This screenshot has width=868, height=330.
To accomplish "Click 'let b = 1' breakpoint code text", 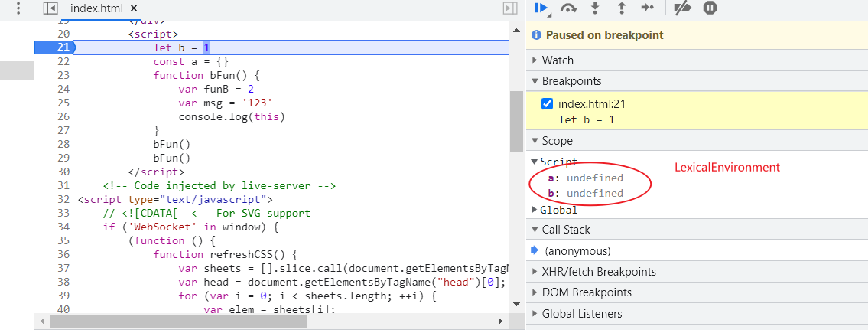I will pyautogui.click(x=587, y=119).
